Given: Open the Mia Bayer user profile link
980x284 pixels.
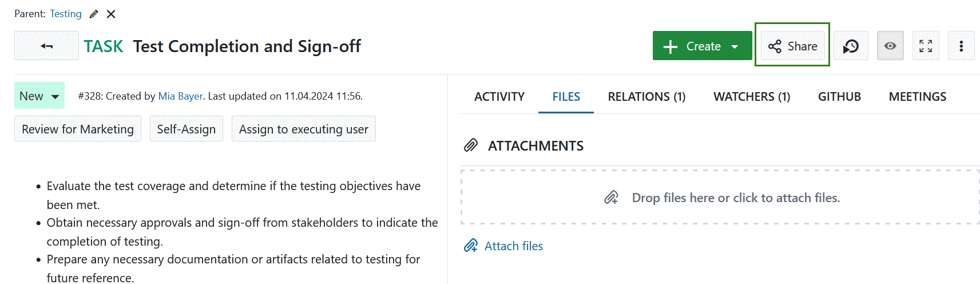Looking at the screenshot, I should 180,96.
